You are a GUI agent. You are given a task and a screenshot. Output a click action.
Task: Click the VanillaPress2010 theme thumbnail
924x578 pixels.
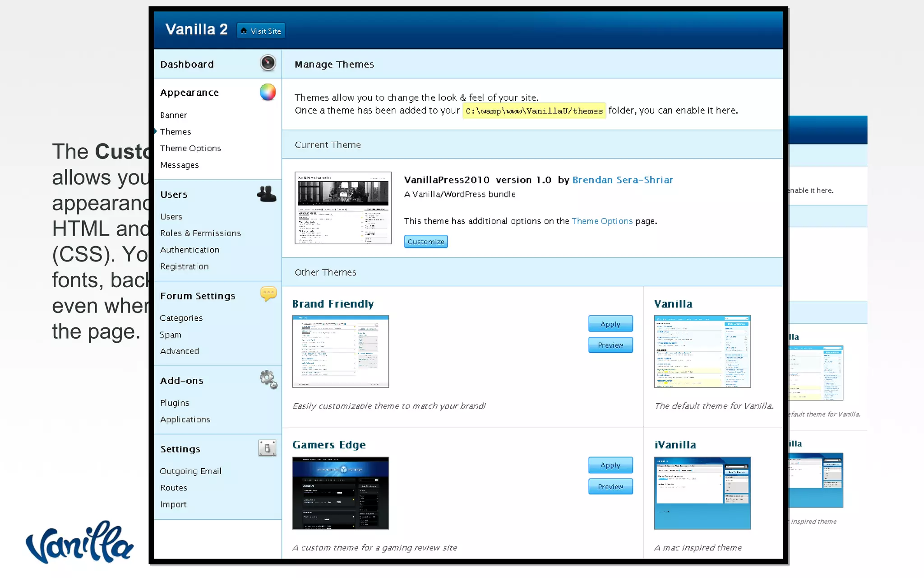(x=343, y=208)
